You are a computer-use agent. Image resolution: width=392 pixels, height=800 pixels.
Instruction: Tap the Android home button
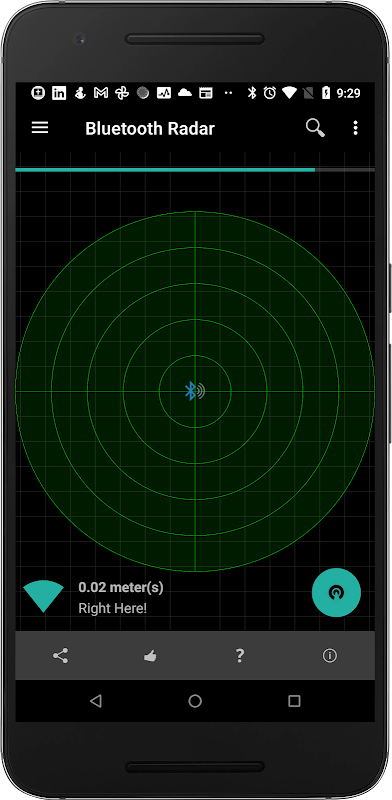[x=195, y=701]
